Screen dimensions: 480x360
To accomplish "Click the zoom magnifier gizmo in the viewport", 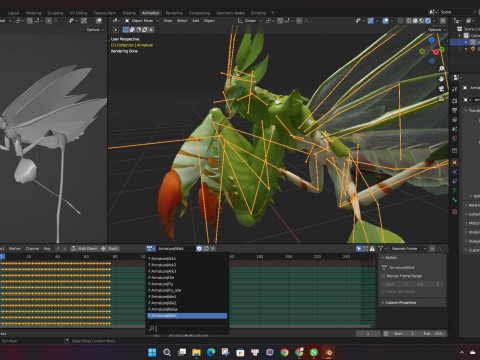I will [x=441, y=69].
